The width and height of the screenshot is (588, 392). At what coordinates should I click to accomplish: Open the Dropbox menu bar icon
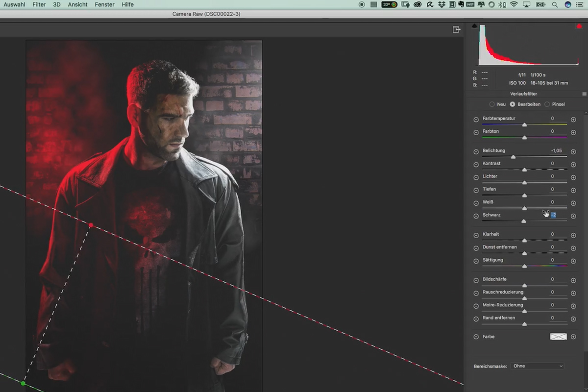click(x=441, y=4)
